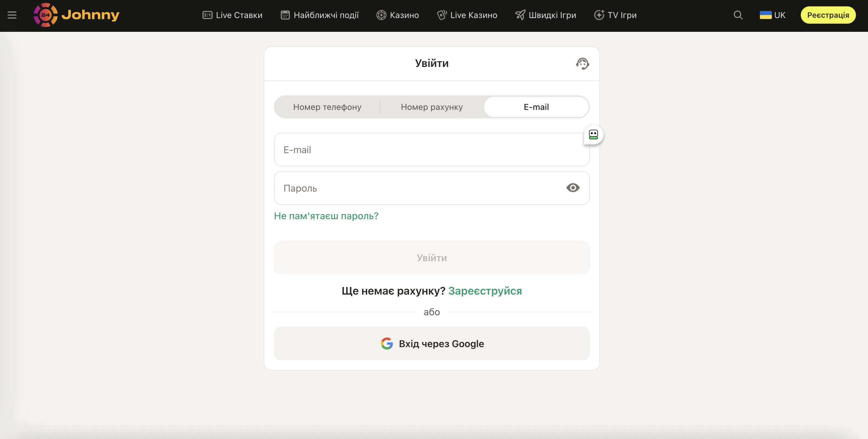Select the E-mail login tab
Image resolution: width=868 pixels, height=439 pixels.
pos(536,107)
